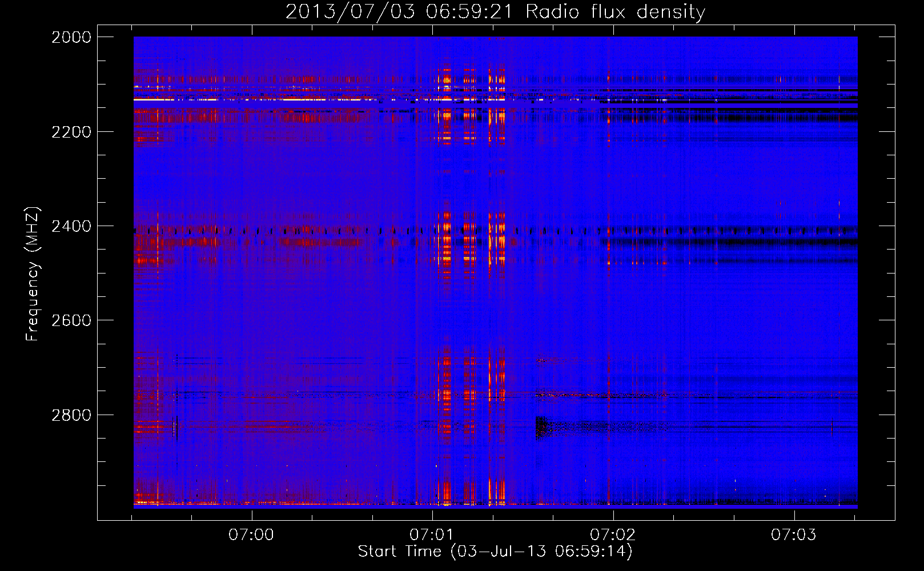Click the 2400 frequency axis label
924x571 pixels.
pos(71,226)
